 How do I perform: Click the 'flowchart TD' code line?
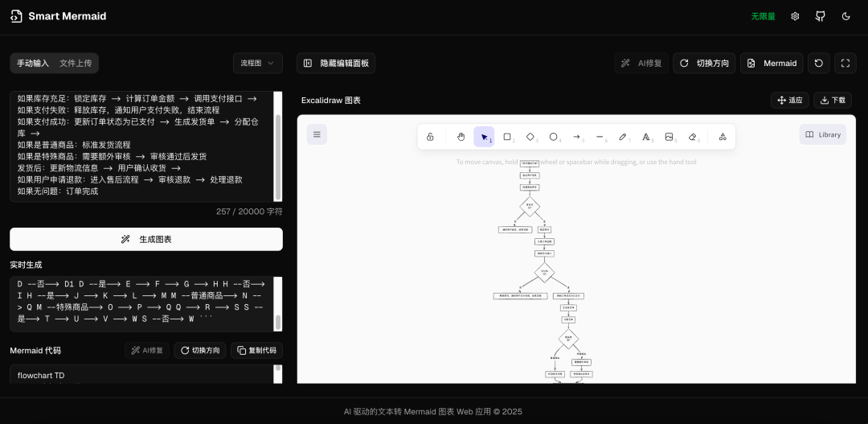[x=41, y=375]
